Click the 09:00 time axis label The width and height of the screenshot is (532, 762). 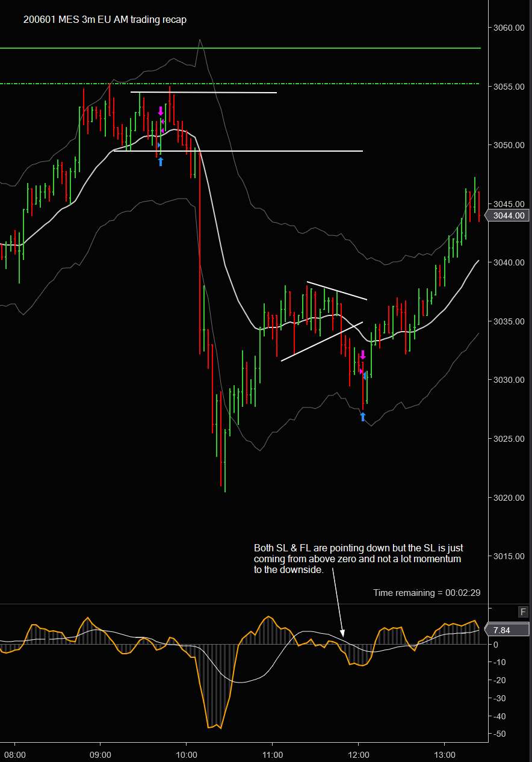pos(101,755)
